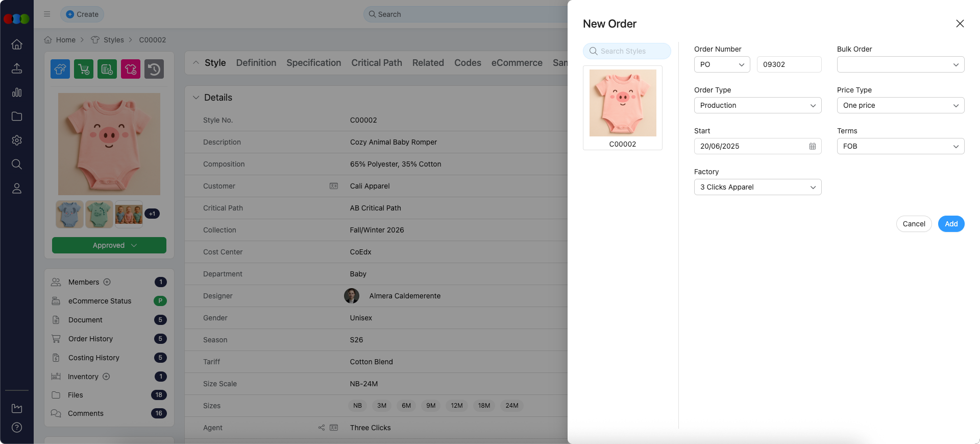Click the upload icon in left sidebar
The image size is (980, 444).
(17, 68)
